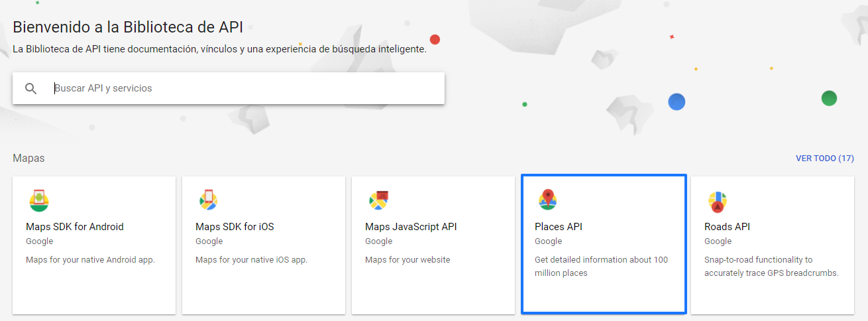Click the Maps JavaScript API icon
This screenshot has height=321, width=868.
click(x=378, y=200)
